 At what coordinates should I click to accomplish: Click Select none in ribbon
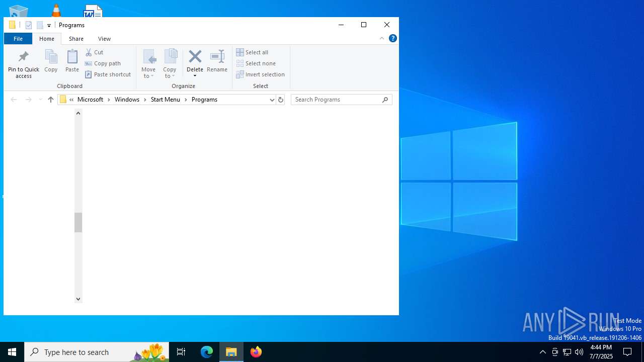256,63
